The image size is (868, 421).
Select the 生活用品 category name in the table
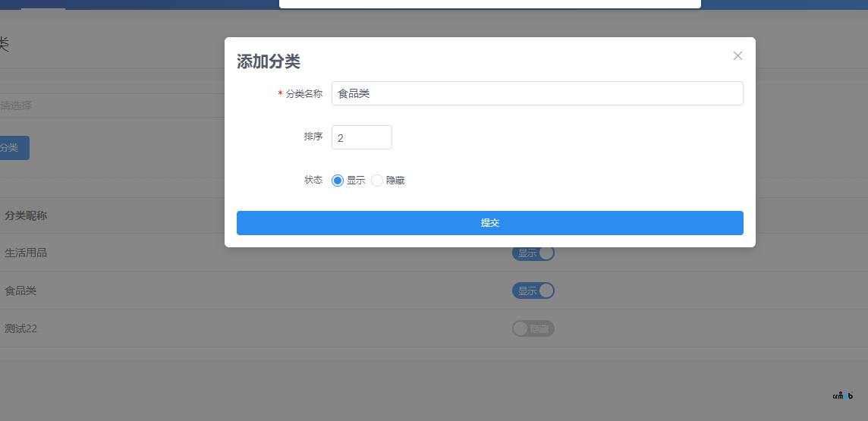[x=26, y=253]
